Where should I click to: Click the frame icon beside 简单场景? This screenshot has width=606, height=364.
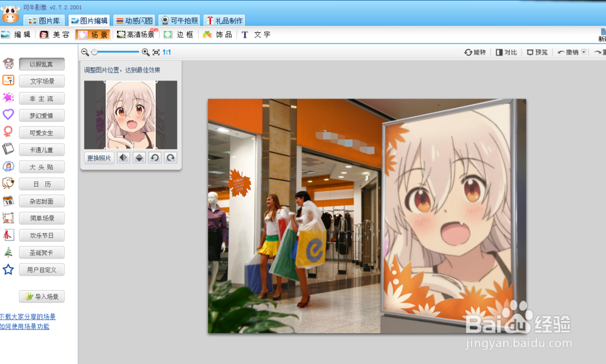(x=8, y=217)
